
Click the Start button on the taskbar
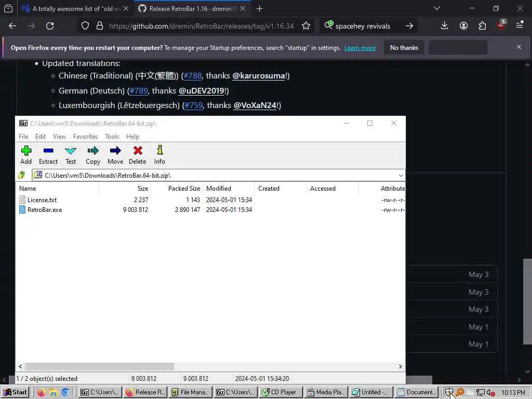(x=15, y=392)
